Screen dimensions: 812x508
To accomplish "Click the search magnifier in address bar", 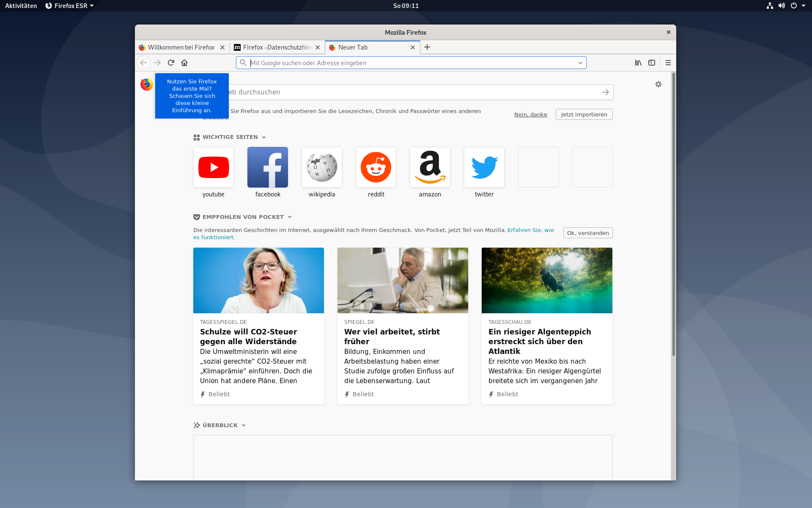I will (243, 63).
